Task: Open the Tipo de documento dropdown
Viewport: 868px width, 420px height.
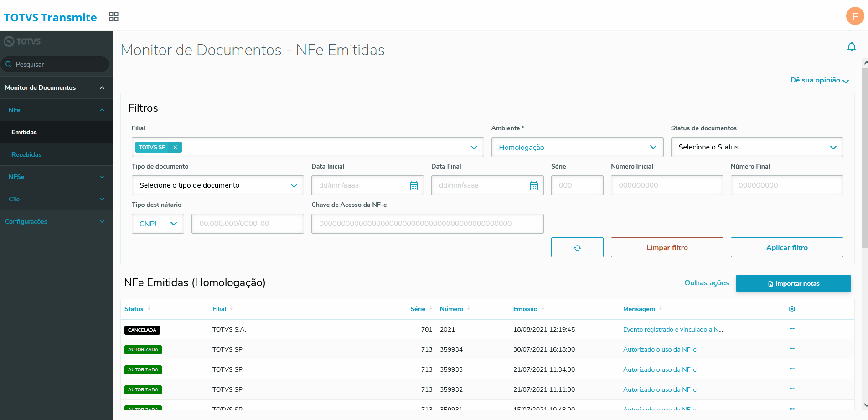Action: (218, 185)
